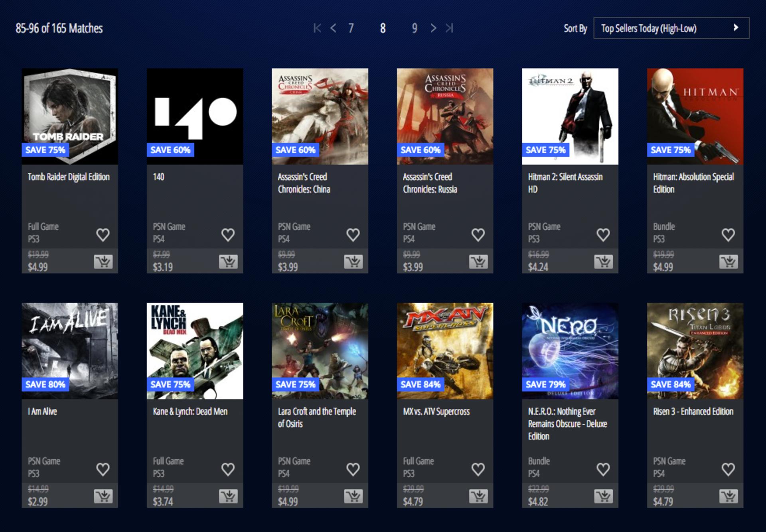Toggle wishlist heart for Kane & Lynch: Dead Men
This screenshot has width=766, height=532.
pos(228,469)
